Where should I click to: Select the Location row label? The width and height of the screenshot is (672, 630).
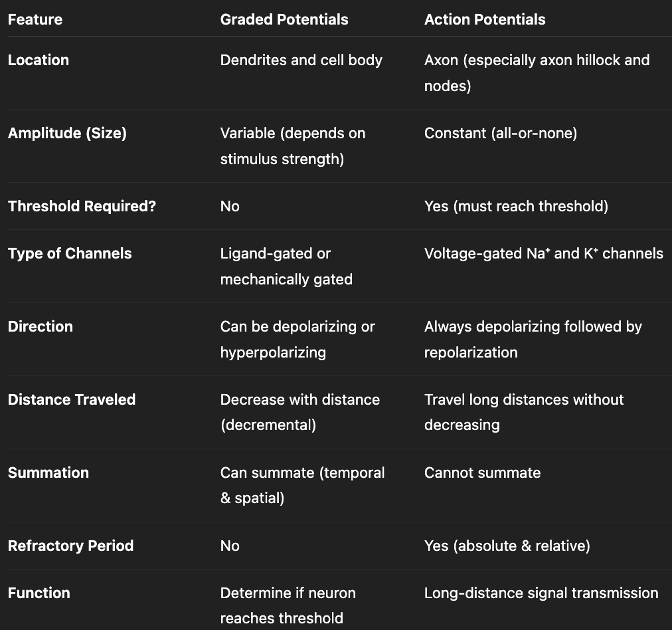pyautogui.click(x=39, y=60)
